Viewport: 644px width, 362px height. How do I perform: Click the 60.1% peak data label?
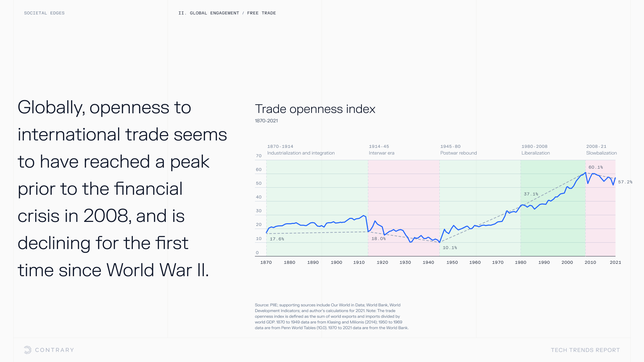click(596, 167)
